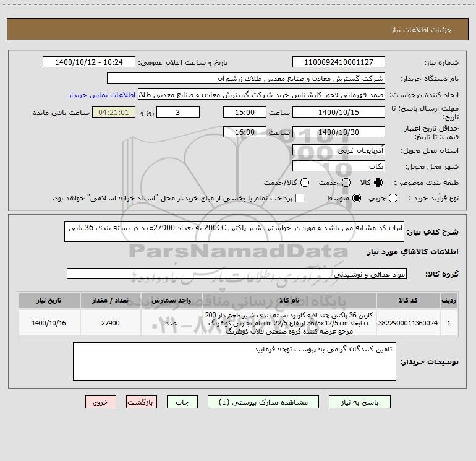Viewport: 476px width, 461px height.
Task: Select the خدمت radio button
Action: tap(346, 183)
